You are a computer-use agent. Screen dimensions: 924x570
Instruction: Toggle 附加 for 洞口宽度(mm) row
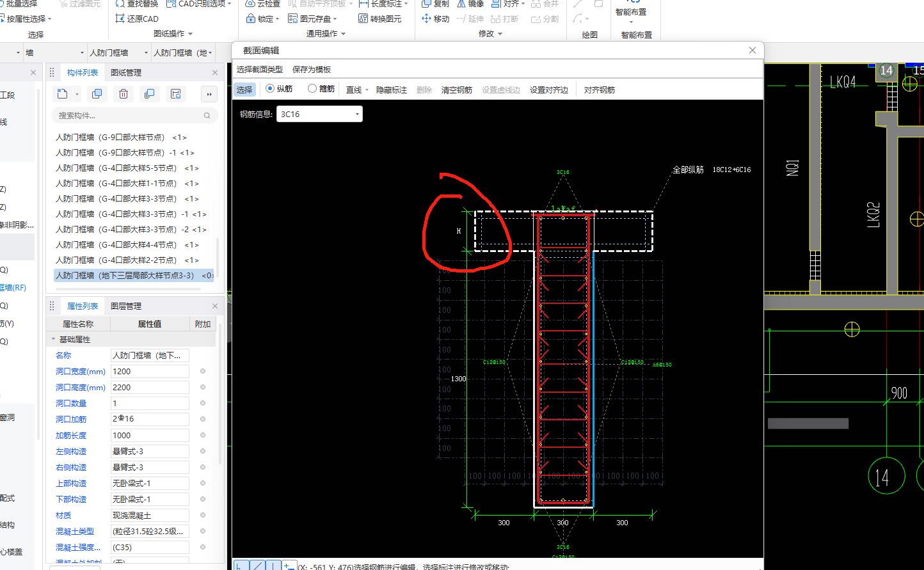(x=203, y=371)
